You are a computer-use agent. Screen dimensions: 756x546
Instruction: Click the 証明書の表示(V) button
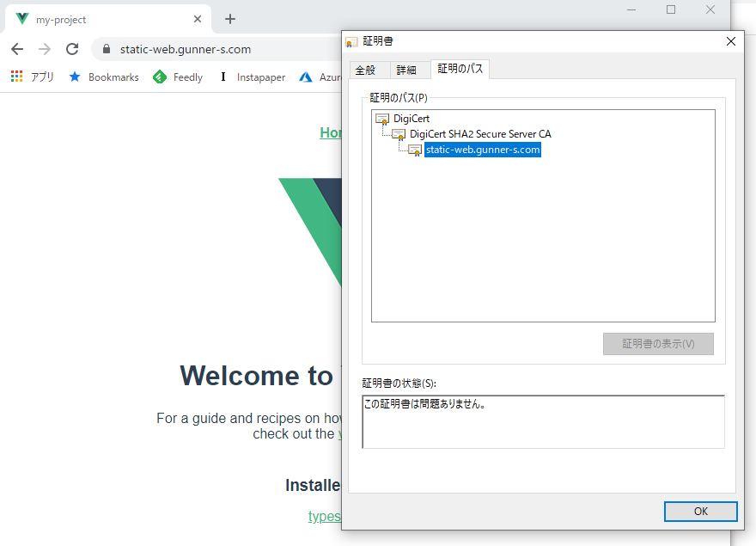point(658,344)
